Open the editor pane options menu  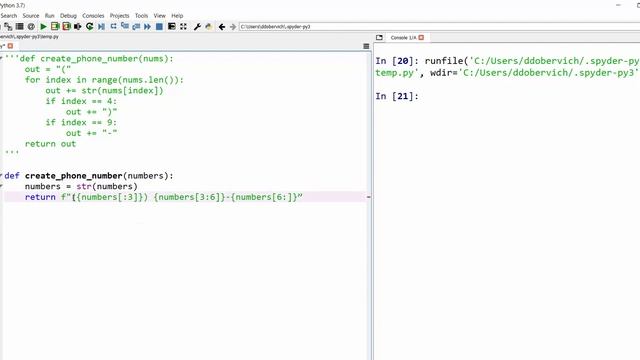(366, 47)
